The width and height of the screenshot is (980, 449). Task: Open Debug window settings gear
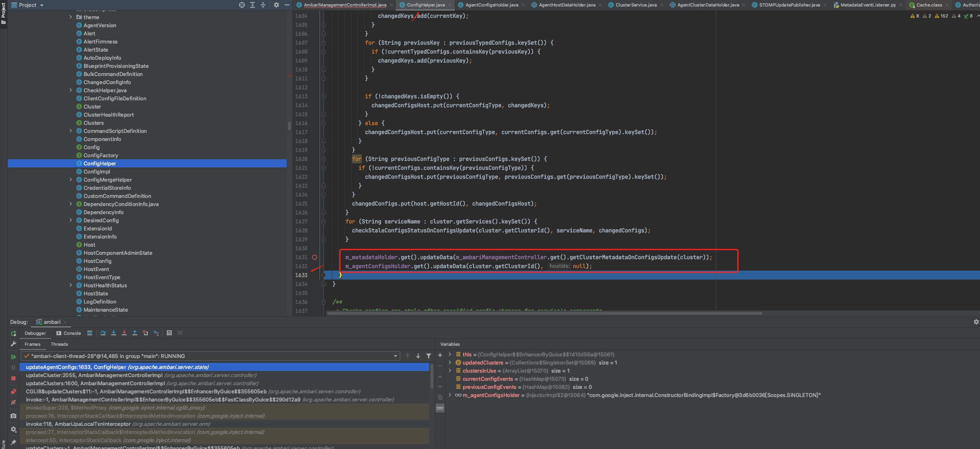tap(976, 322)
